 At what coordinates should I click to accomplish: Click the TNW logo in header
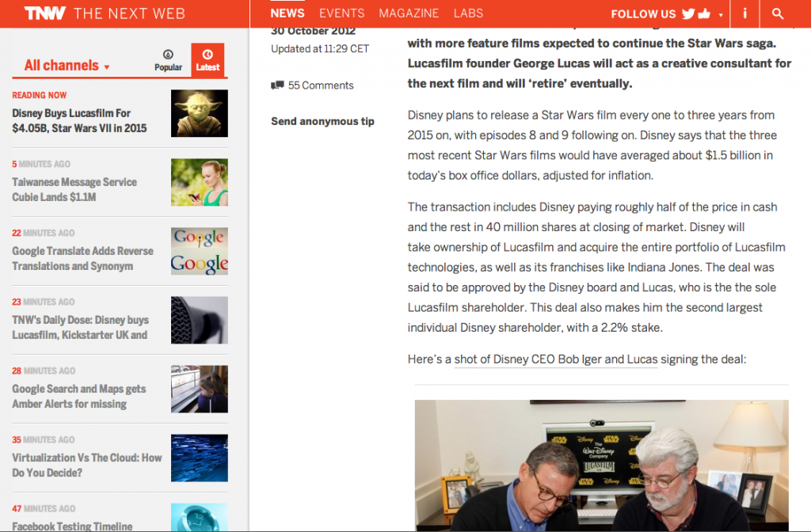pos(44,13)
